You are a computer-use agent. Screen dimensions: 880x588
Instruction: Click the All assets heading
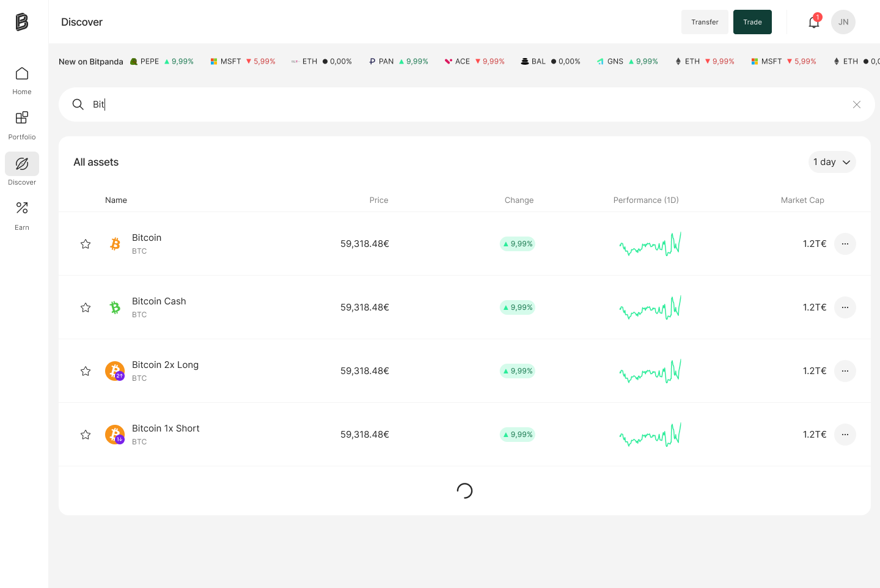[96, 162]
